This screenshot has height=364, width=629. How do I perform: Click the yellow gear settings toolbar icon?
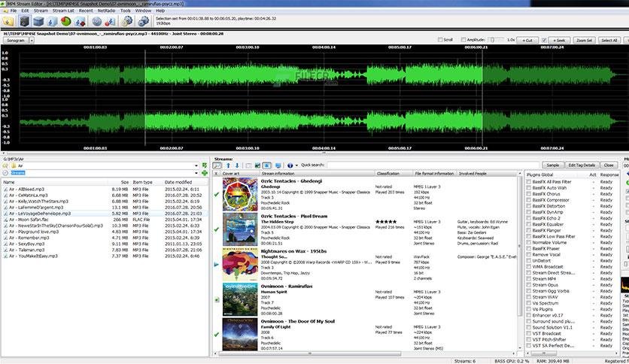127,21
